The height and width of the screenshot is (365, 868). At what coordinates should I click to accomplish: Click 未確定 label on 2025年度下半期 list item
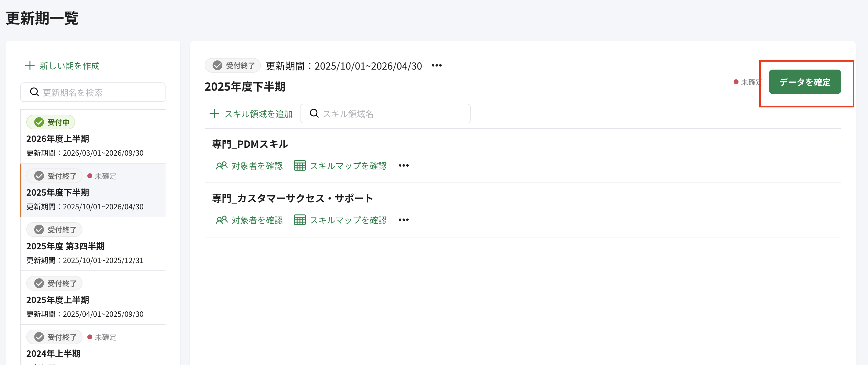click(x=102, y=176)
